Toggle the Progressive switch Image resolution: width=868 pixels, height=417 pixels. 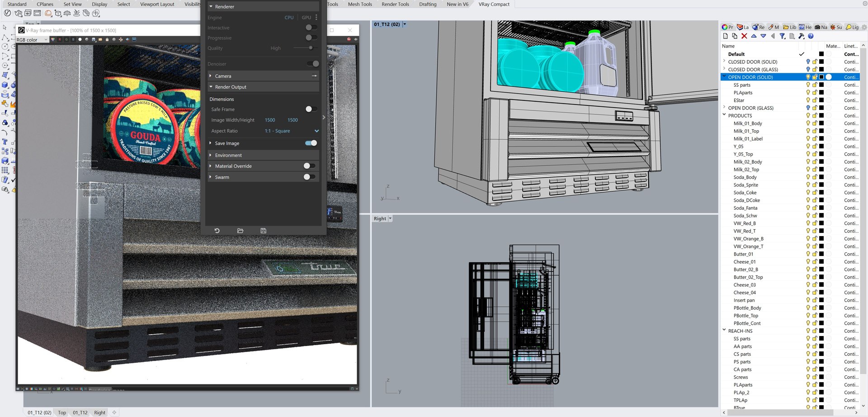click(x=311, y=38)
